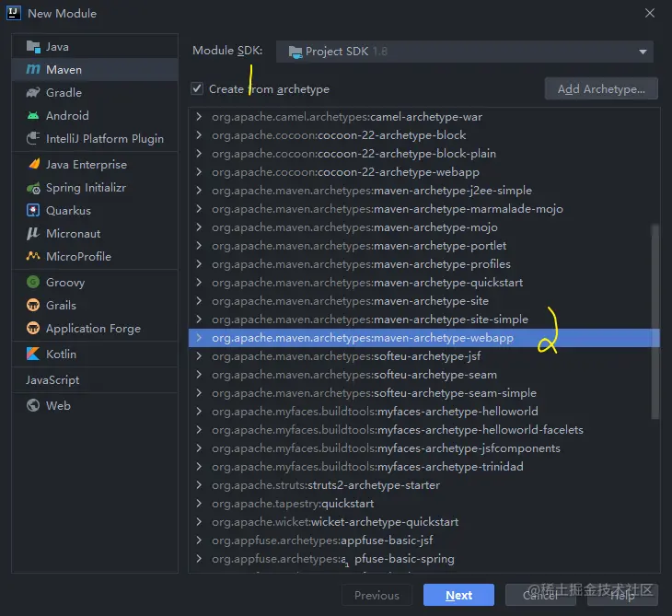Select Gradle module type
672x616 pixels.
95,93
